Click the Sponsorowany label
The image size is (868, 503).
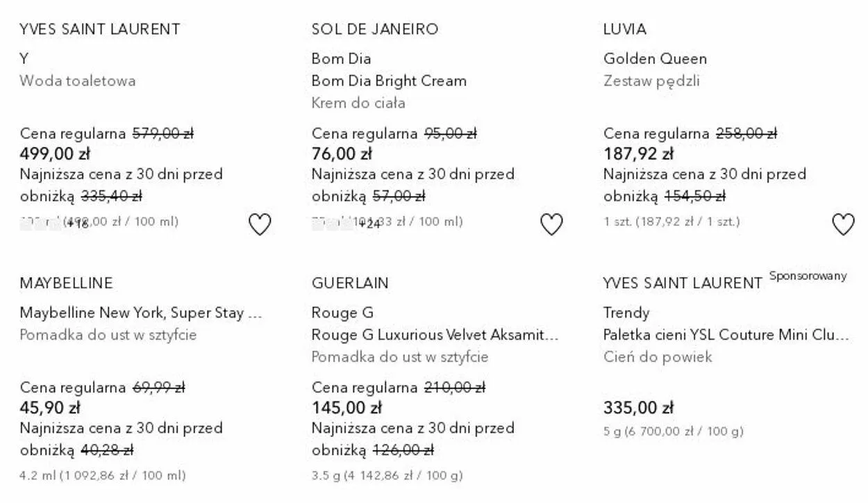point(808,276)
